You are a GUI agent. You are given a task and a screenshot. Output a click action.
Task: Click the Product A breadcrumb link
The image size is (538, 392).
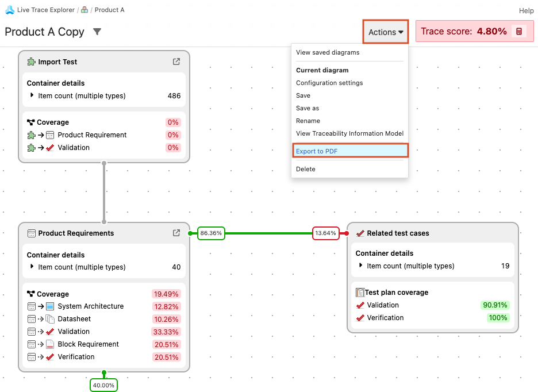tap(109, 10)
